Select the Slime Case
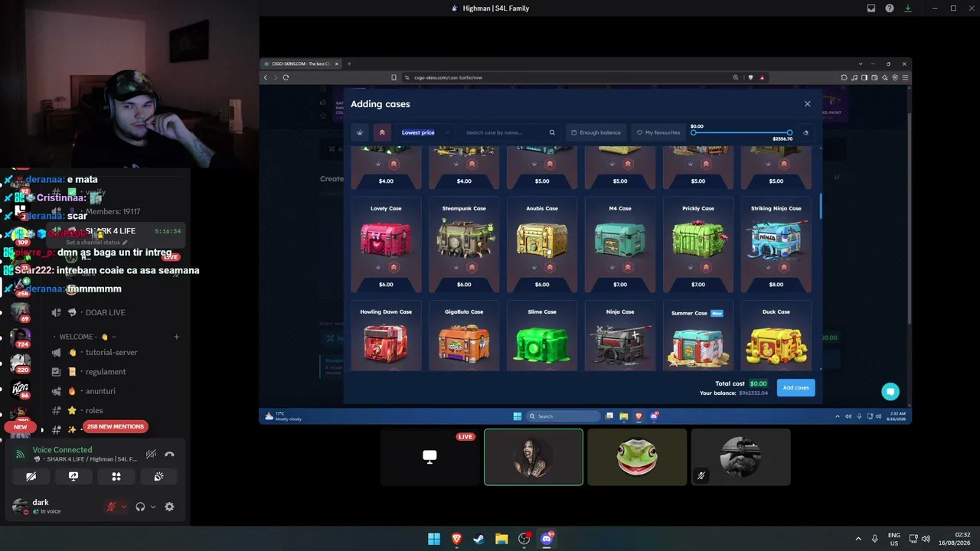 point(542,337)
